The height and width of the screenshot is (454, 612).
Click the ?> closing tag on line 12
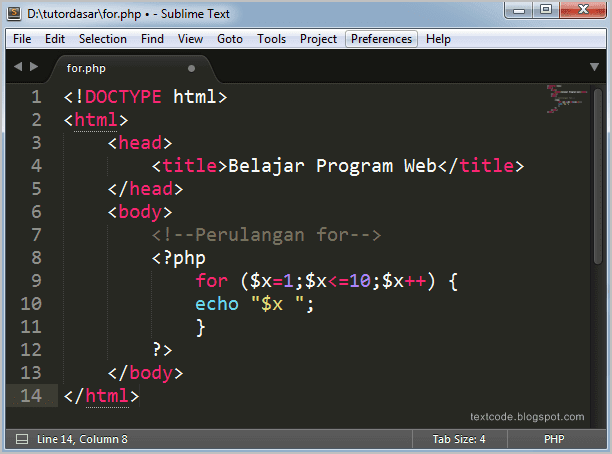point(162,350)
